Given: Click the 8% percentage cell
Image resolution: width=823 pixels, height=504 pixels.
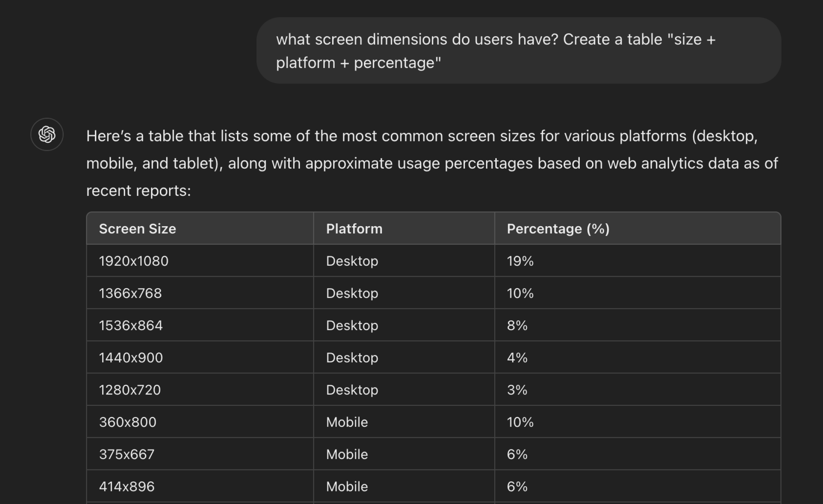Looking at the screenshot, I should tap(517, 325).
